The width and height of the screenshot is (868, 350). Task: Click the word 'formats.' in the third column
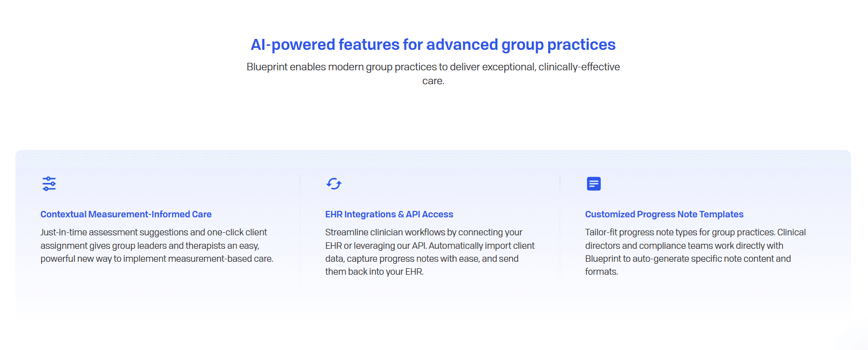[x=601, y=272]
